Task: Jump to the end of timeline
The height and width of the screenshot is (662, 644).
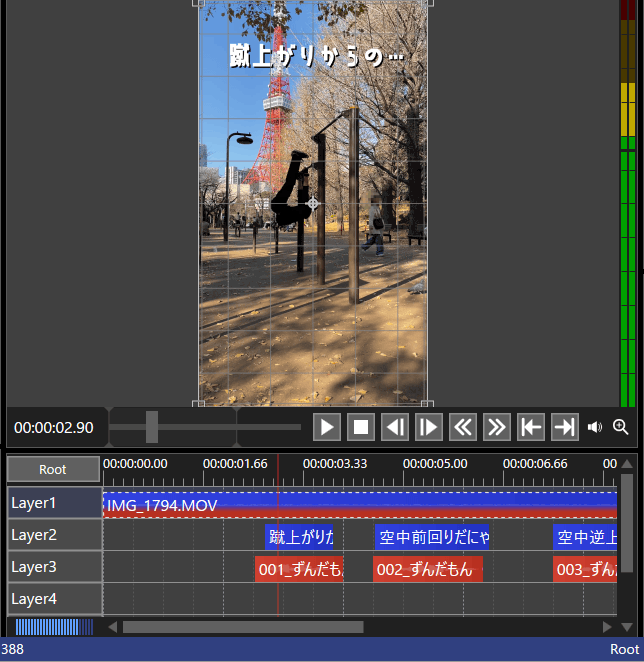Action: click(x=564, y=428)
